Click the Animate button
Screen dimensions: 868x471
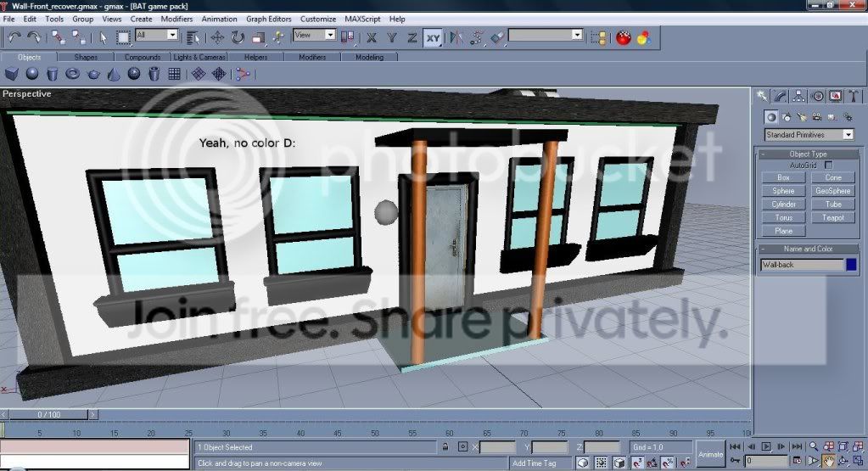point(710,454)
